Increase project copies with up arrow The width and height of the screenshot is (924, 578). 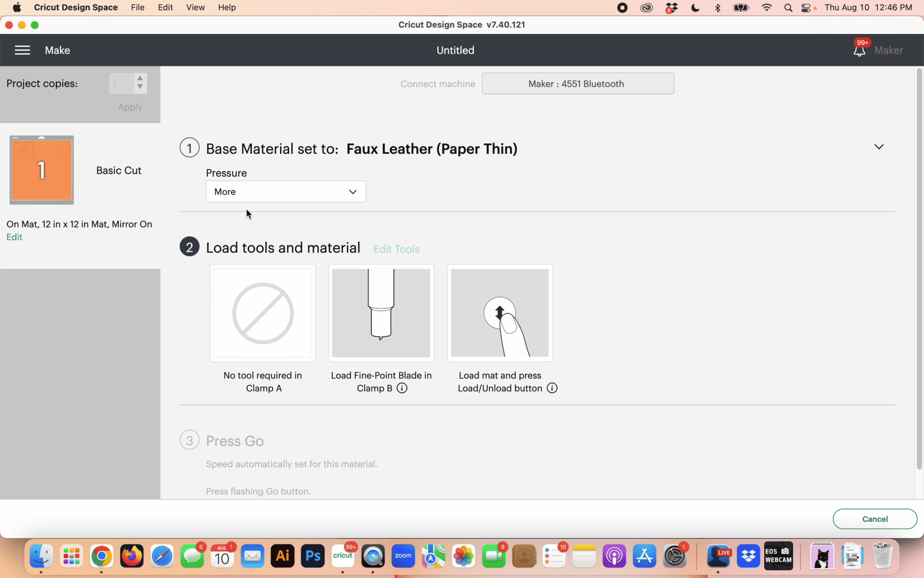[x=140, y=79]
